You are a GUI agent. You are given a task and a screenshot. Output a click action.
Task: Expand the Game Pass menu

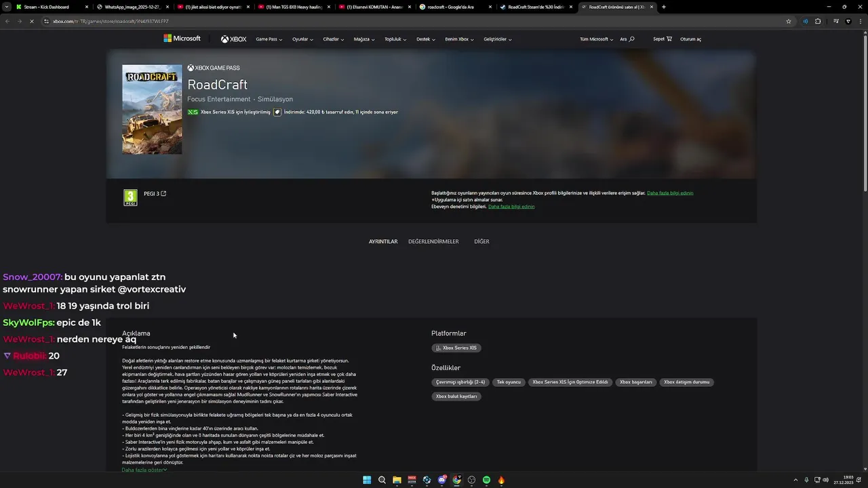269,39
